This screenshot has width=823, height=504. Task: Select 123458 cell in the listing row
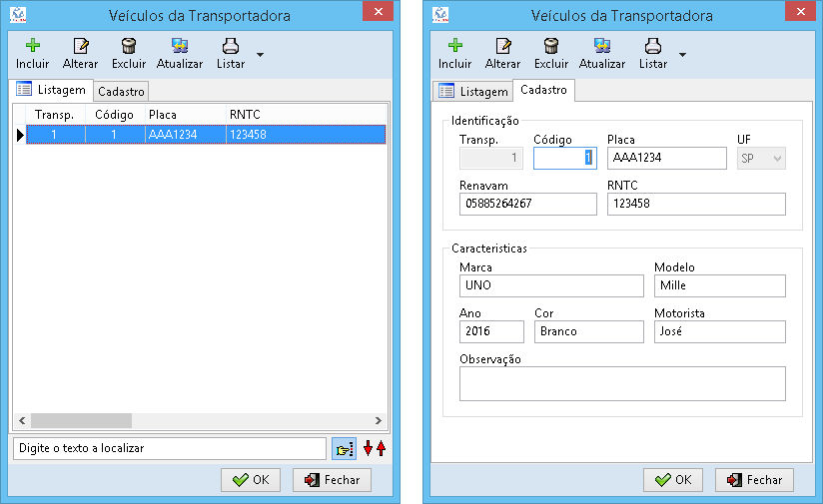[x=306, y=135]
